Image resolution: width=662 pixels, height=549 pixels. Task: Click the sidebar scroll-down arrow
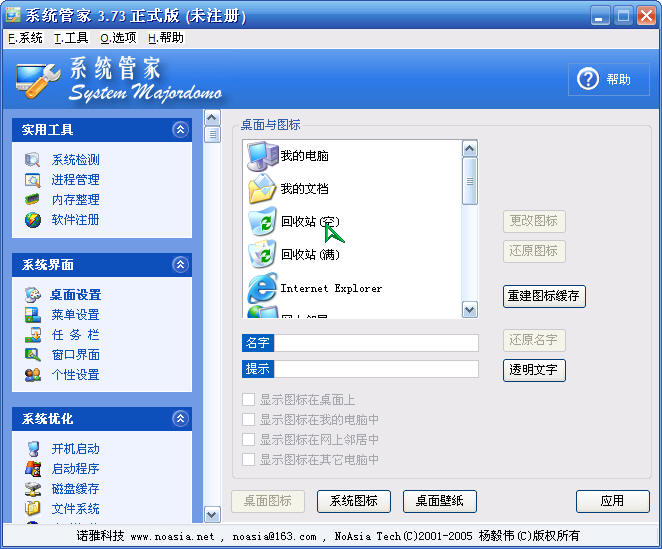tap(212, 514)
